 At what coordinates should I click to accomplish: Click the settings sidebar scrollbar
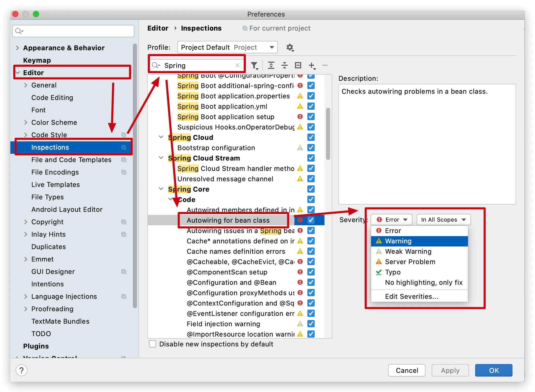(135, 176)
